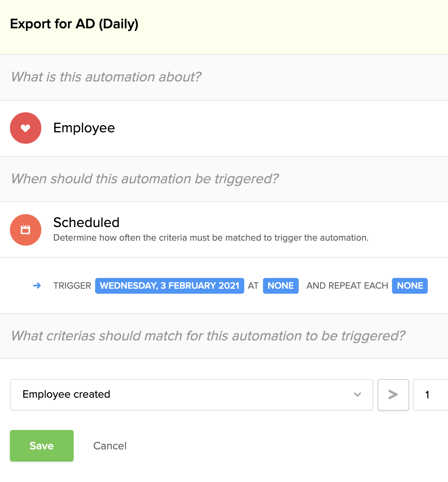
Task: Click the 'What is this automation about?' heading
Action: point(106,77)
